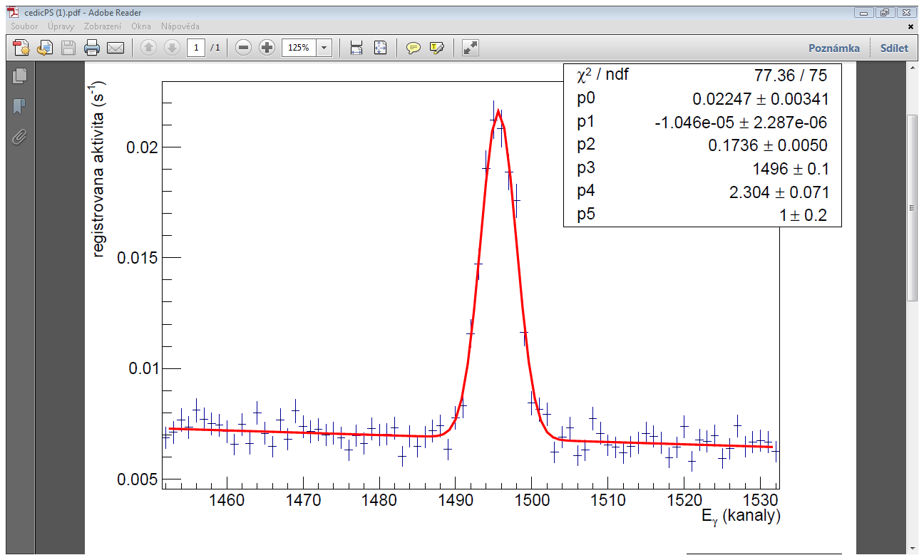Open the Soubor menu
The width and height of the screenshot is (924, 560).
pos(24,26)
